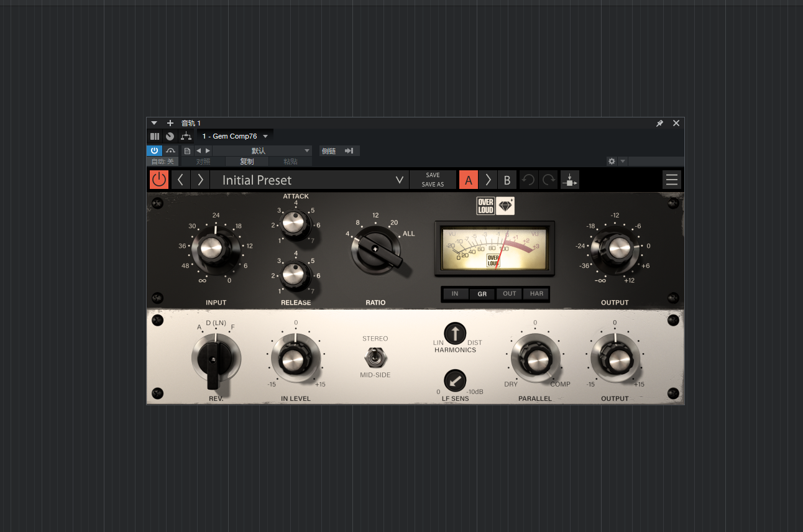The width and height of the screenshot is (803, 532).
Task: Click the 复制 copy button
Action: (247, 162)
